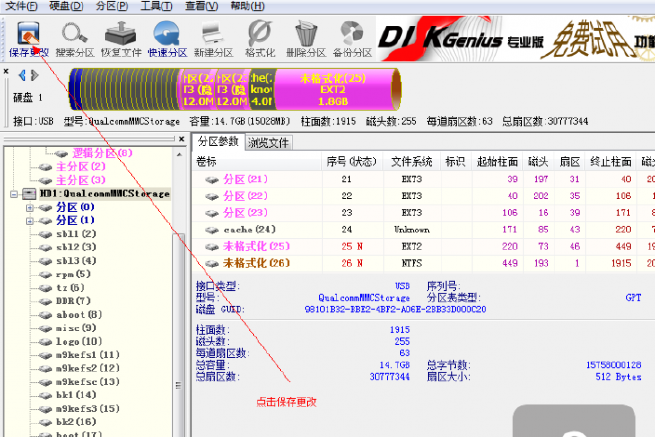The image size is (655, 437).
Task: Click the 删除分区 delete partition icon
Action: click(306, 39)
